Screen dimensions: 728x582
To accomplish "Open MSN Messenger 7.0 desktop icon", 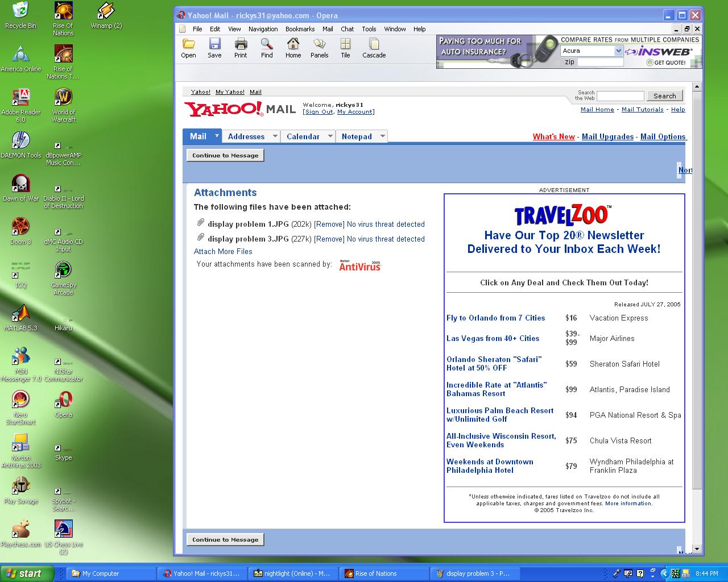I will 21,364.
